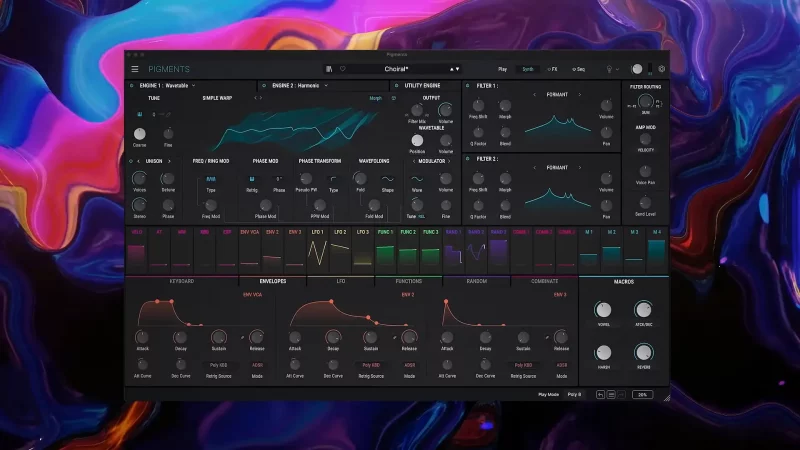Click the heart favorite preset icon

[343, 69]
